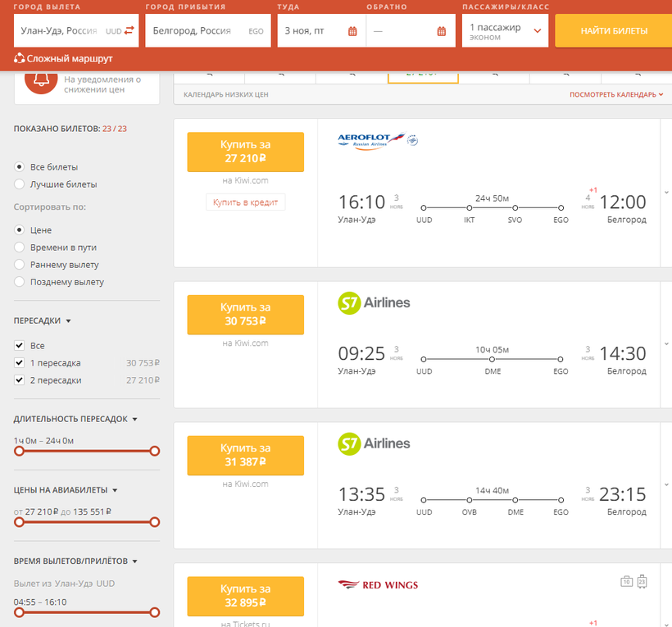Collapse 'Цены на авиабилеты' section

click(65, 490)
